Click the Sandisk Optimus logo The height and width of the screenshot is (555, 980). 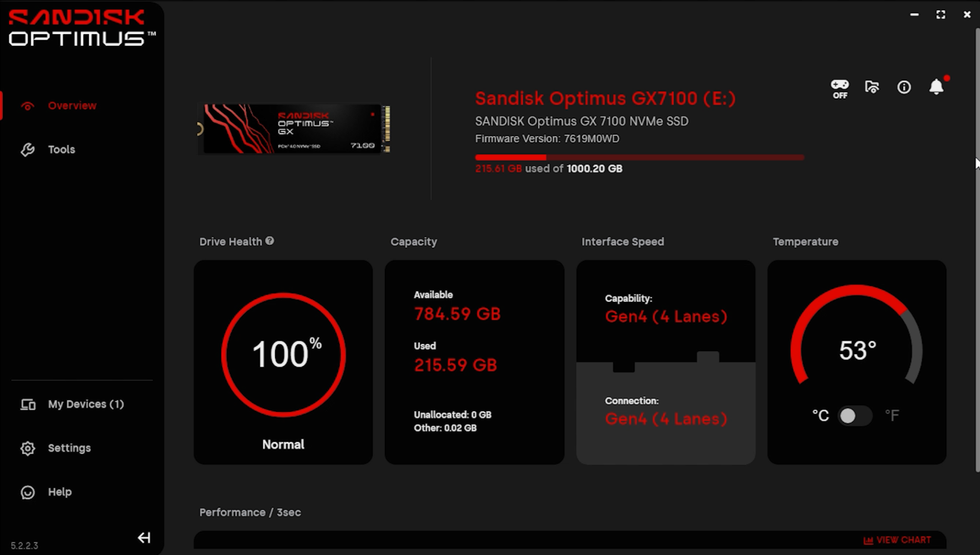tap(82, 29)
